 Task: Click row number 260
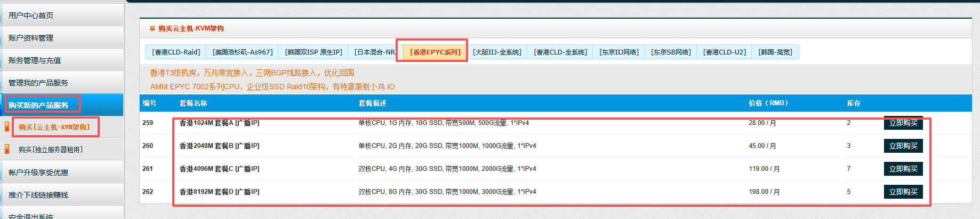(148, 146)
